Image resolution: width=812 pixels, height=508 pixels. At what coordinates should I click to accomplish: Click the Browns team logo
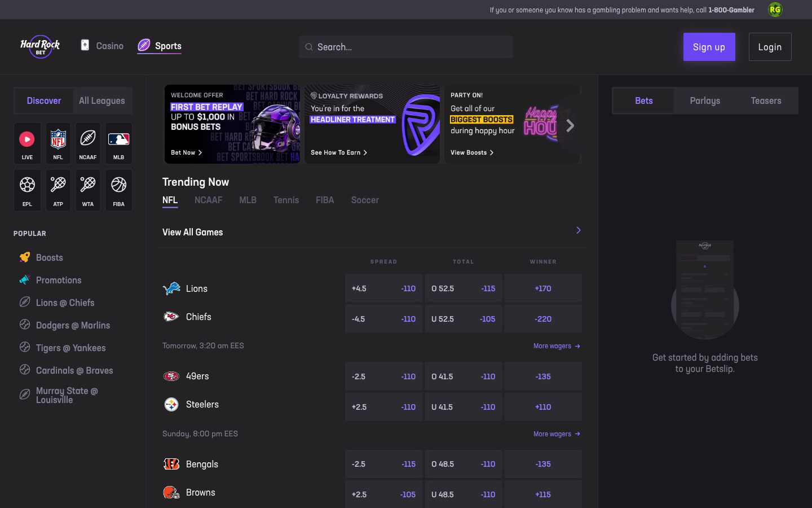click(x=171, y=492)
